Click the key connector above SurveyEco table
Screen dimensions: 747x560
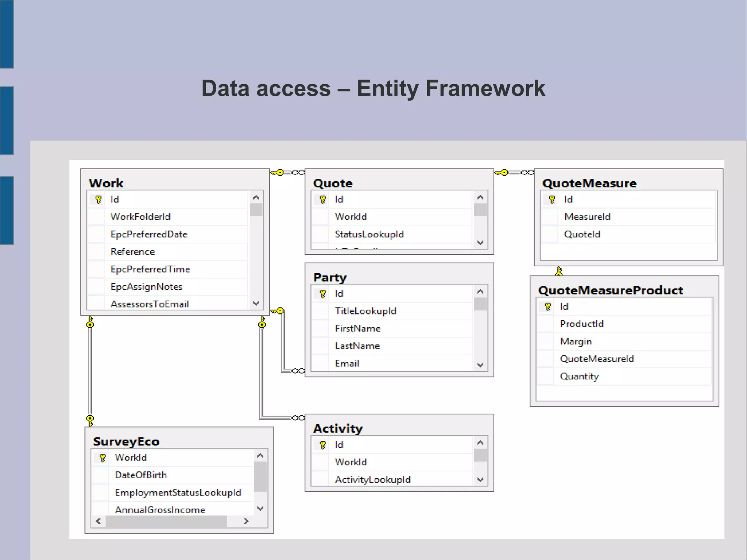[90, 420]
